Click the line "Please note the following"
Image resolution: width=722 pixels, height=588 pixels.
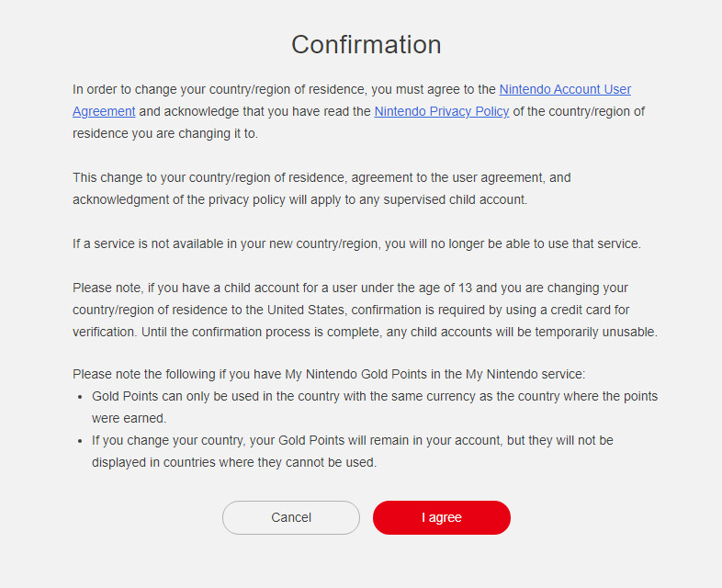pyautogui.click(x=329, y=374)
